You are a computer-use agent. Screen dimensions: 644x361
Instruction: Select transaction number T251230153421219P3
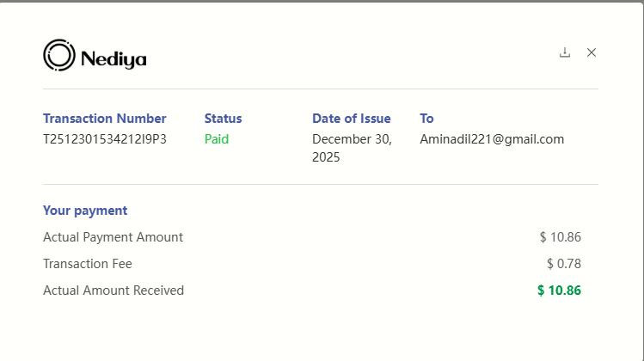(x=105, y=139)
